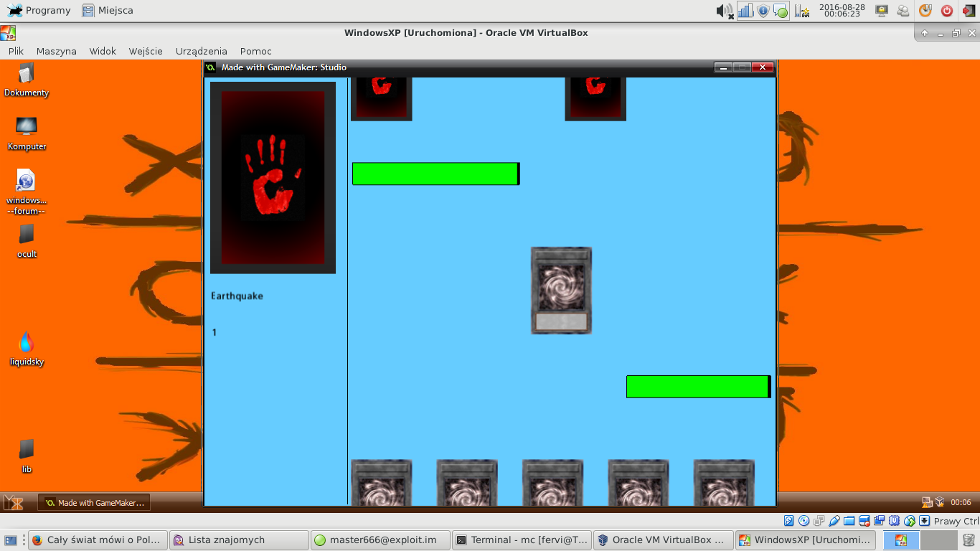Toggle the show desktop button in the bottom panel
The width and height of the screenshot is (980, 551).
tap(11, 540)
